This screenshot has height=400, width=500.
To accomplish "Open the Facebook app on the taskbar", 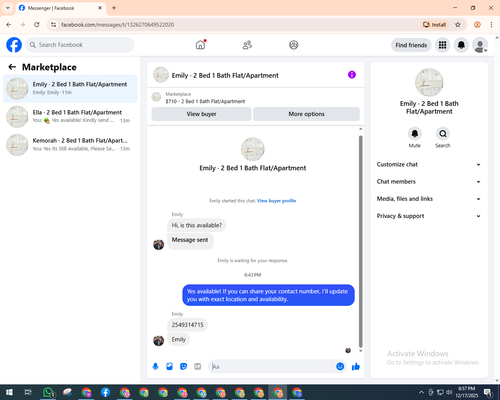I will point(105,392).
